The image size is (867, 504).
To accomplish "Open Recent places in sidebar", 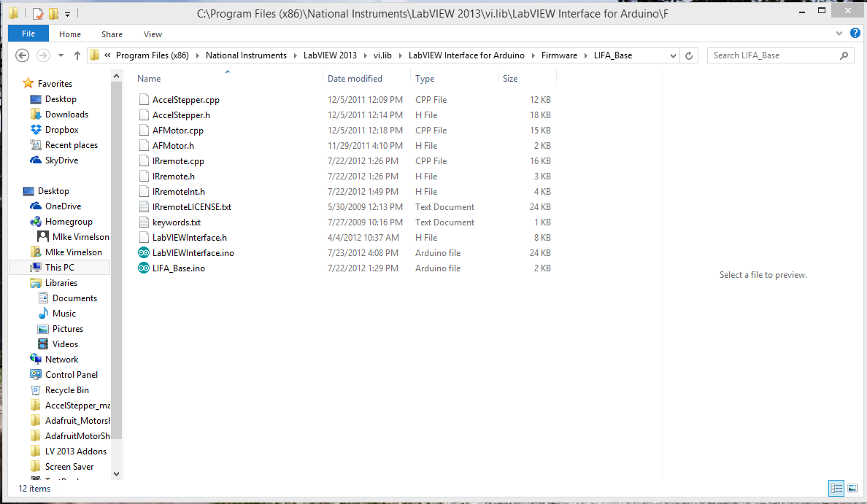I will pos(72,145).
